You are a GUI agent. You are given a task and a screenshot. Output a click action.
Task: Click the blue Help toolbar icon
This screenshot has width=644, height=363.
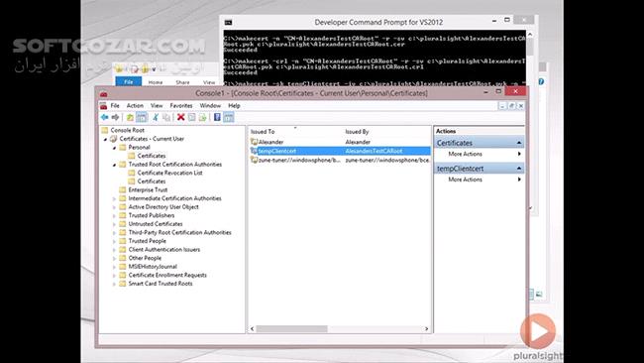tap(217, 118)
